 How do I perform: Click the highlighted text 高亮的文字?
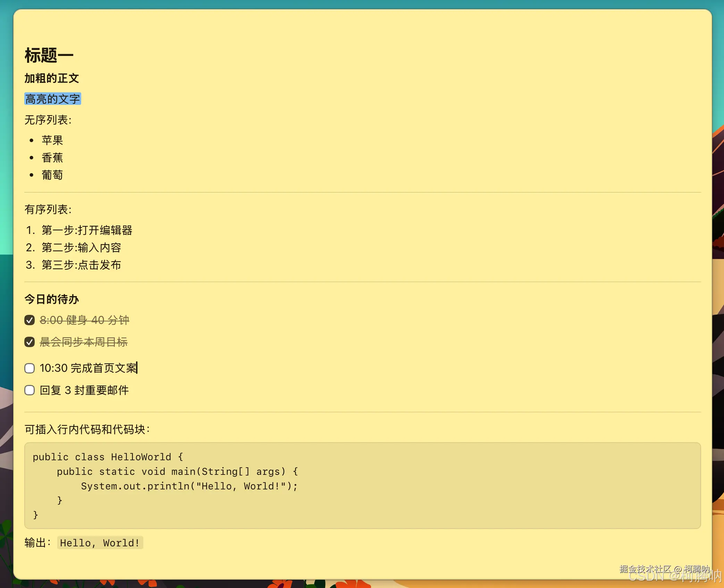tap(53, 99)
